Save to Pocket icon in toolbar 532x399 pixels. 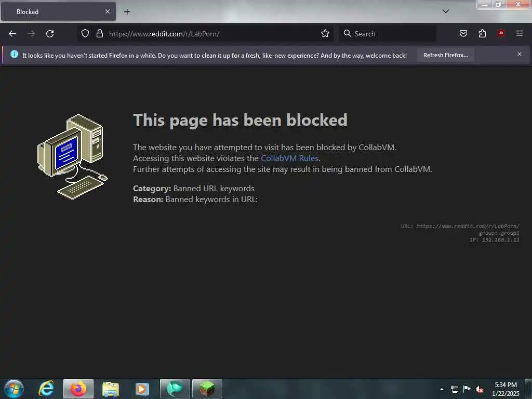pos(463,33)
